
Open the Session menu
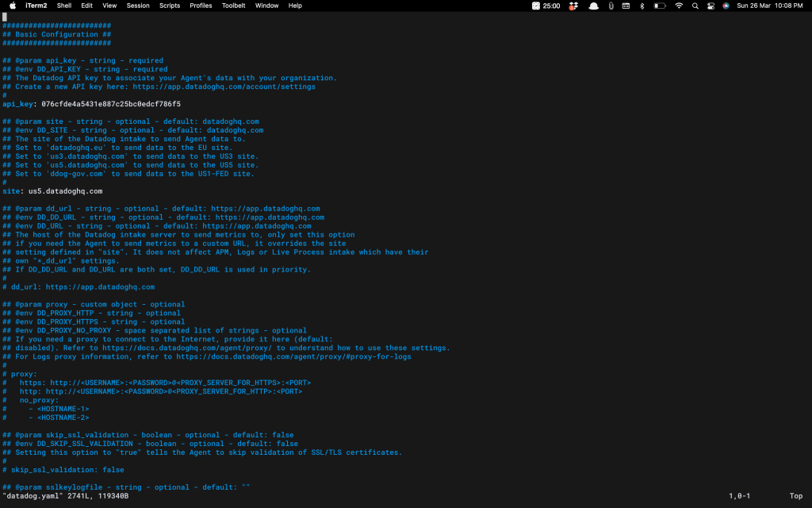click(x=138, y=6)
